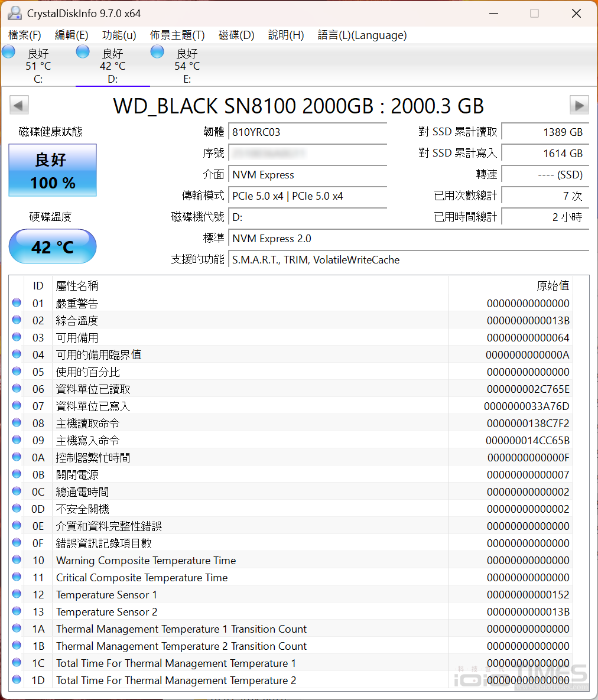Click rotation rate value ---- (SSD)
This screenshot has height=700, width=598.
(545, 174)
